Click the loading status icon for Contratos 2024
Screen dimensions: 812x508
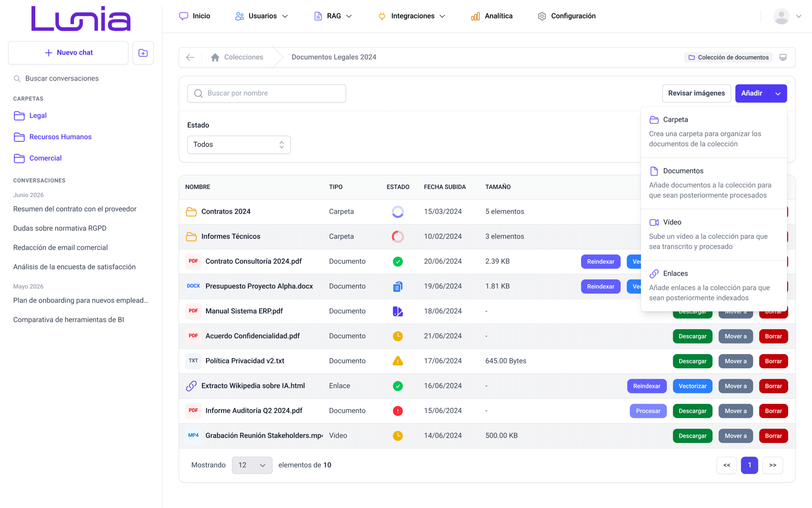tap(398, 212)
